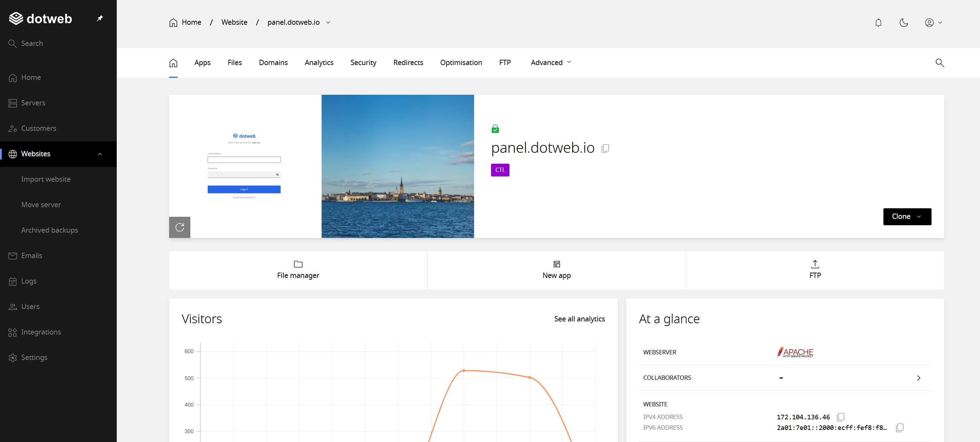Switch to the FTP tab
Screen dimensions: 980x442
505,63
